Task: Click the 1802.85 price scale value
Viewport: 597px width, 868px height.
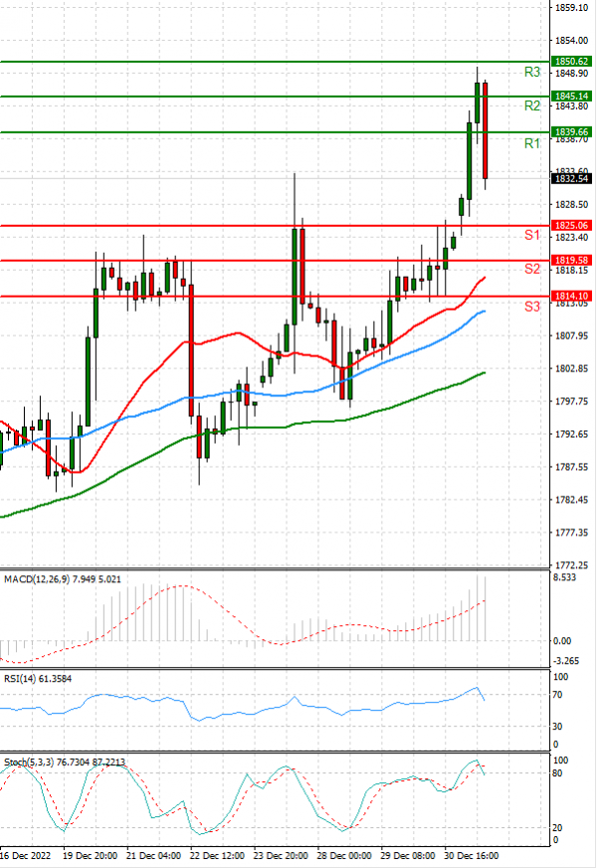Action: click(x=571, y=368)
